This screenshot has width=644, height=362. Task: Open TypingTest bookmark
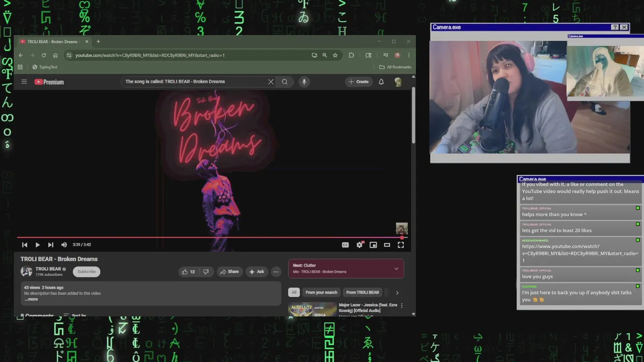pos(45,67)
